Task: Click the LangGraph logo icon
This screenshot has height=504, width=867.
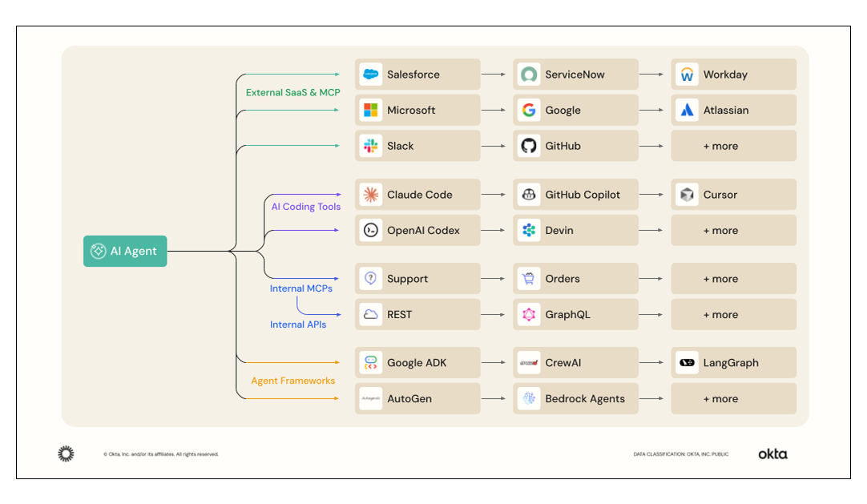Action: click(687, 362)
